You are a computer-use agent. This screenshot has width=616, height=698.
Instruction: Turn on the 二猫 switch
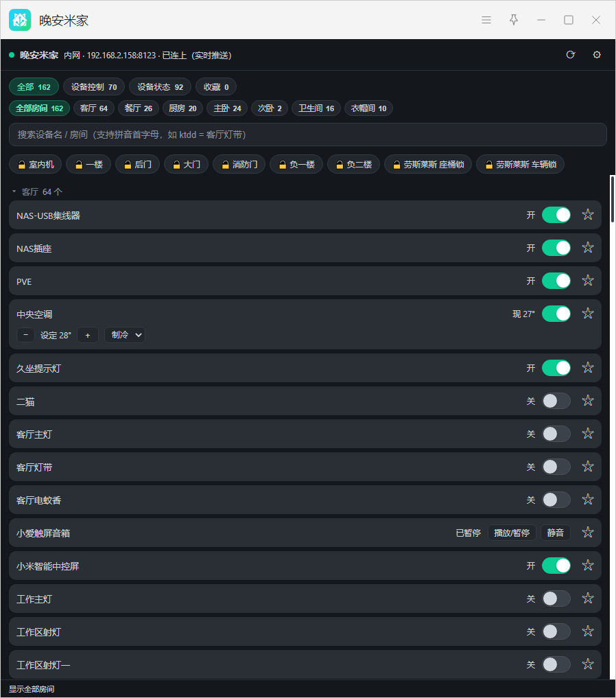556,401
